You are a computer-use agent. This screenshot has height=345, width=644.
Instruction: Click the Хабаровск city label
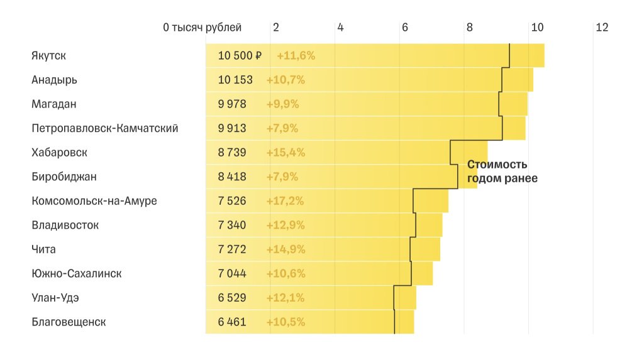tap(59, 153)
